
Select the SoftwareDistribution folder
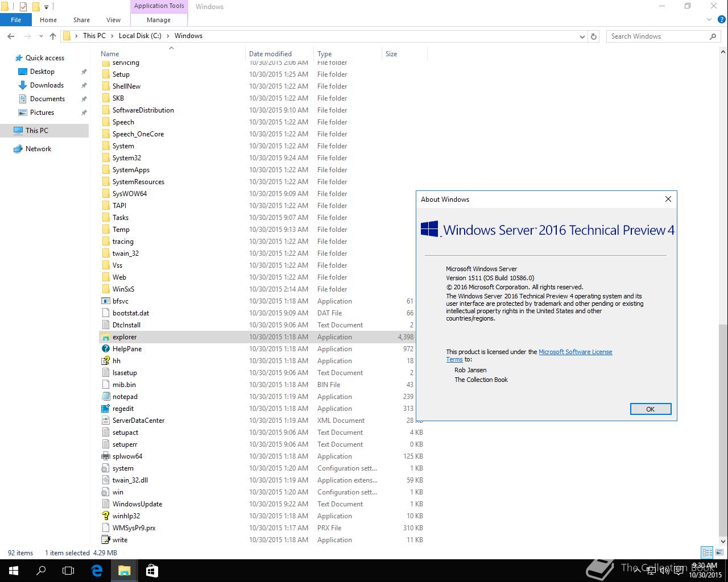point(143,110)
